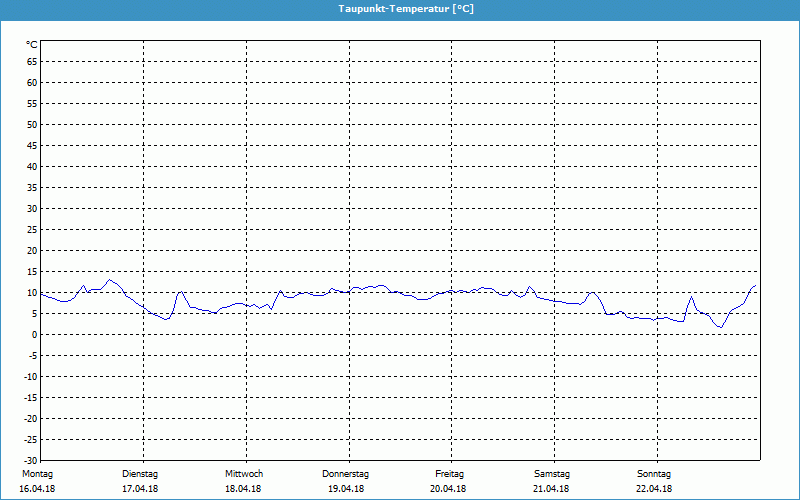800x500 pixels.
Task: Select the Samstag day label
Action: [x=552, y=474]
